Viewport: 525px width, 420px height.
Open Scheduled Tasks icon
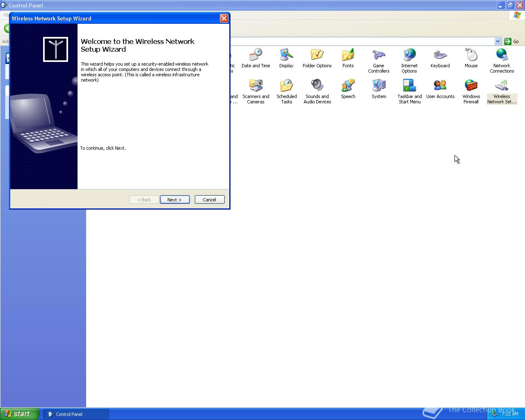pyautogui.click(x=286, y=91)
